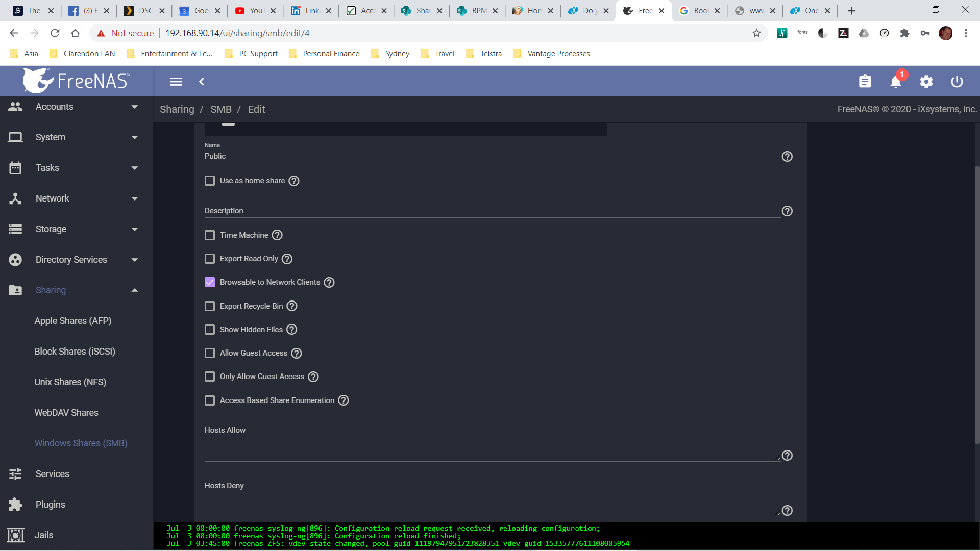Show help for Time Machine
980x551 pixels.
click(277, 235)
